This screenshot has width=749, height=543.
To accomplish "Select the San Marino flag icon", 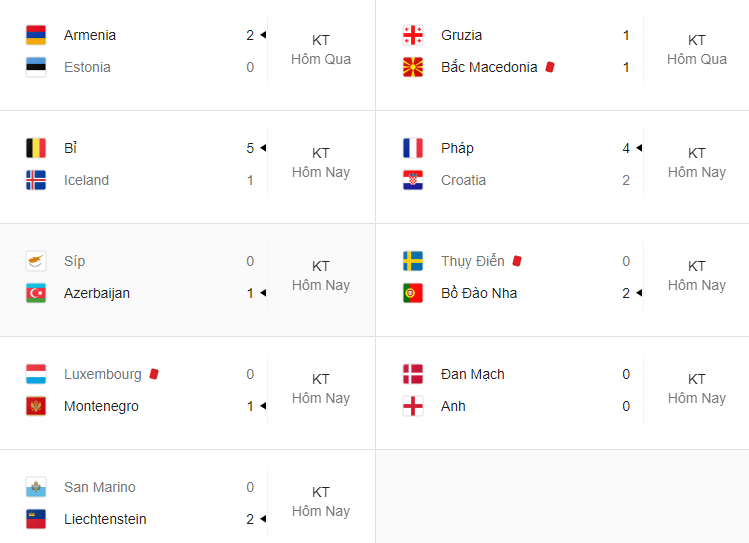I will [36, 487].
